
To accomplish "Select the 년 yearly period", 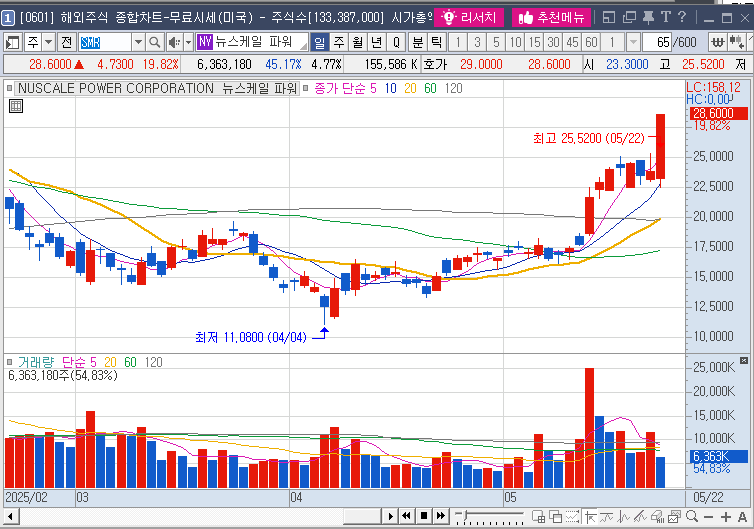I will [x=377, y=42].
